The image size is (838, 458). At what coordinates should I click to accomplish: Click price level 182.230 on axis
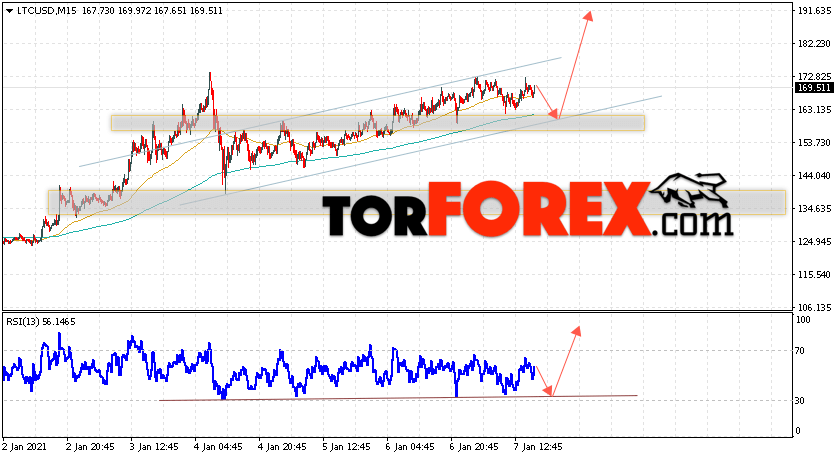(814, 44)
